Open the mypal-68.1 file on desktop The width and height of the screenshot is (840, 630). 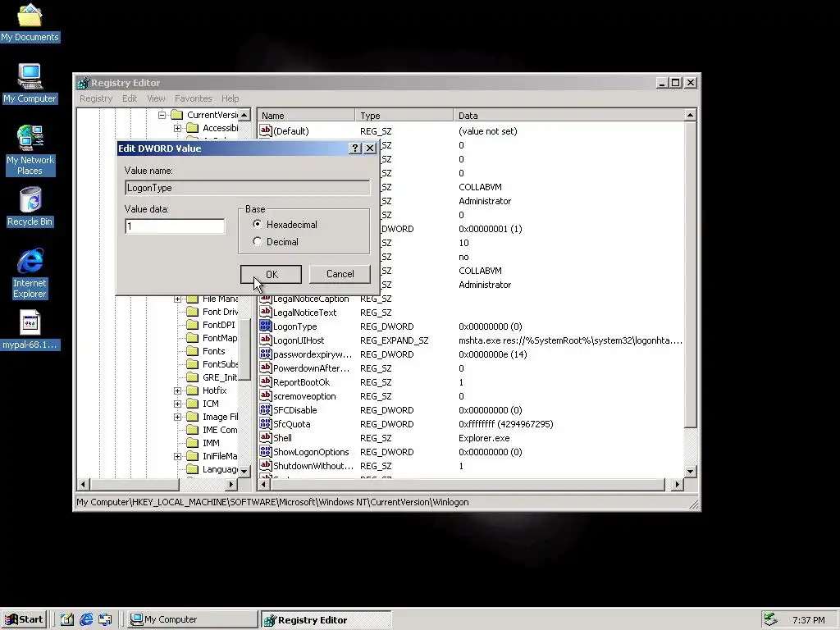click(30, 331)
